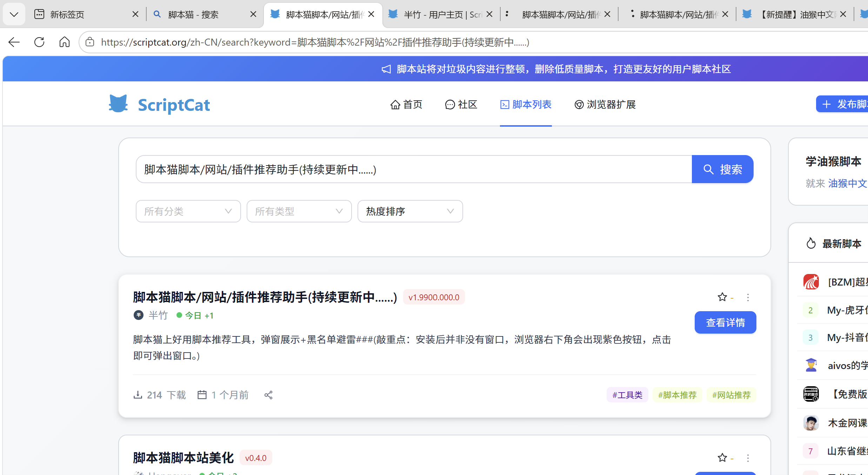Star the 推荐助手 script

tap(722, 297)
